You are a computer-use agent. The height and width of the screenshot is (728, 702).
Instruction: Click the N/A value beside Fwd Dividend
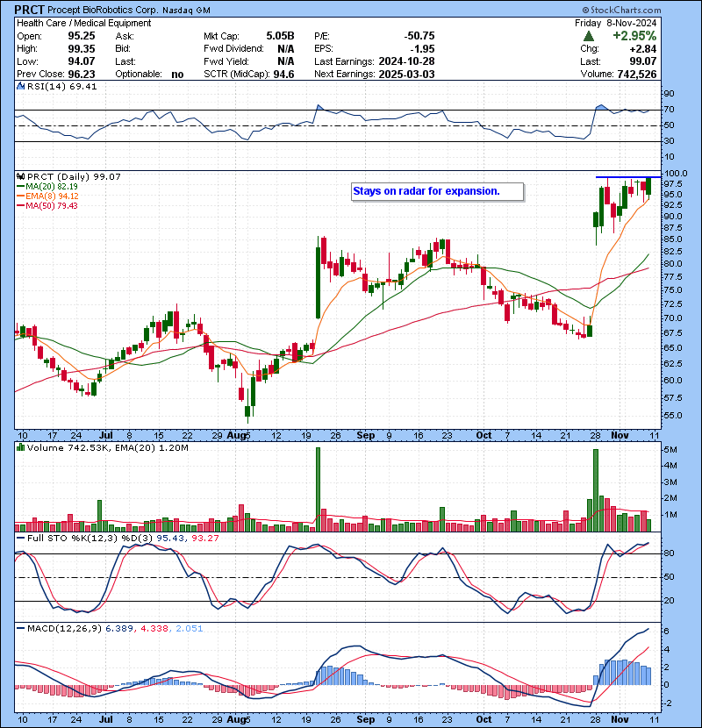tap(286, 49)
